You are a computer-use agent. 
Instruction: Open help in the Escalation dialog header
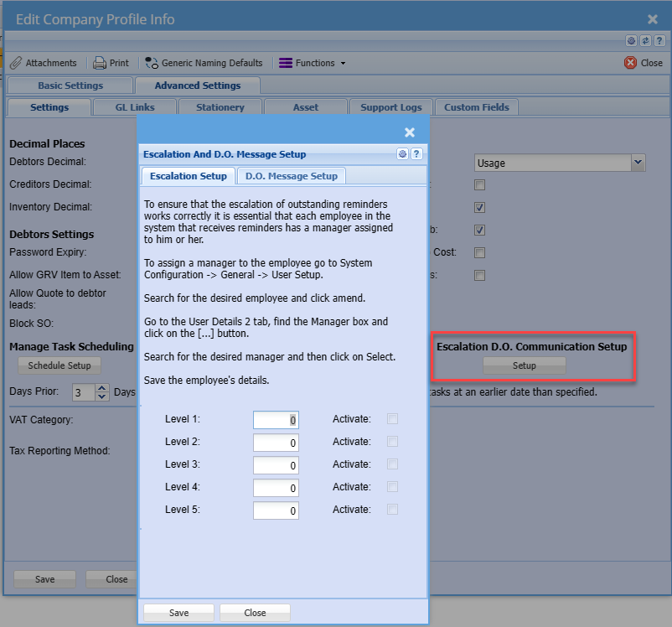[416, 154]
